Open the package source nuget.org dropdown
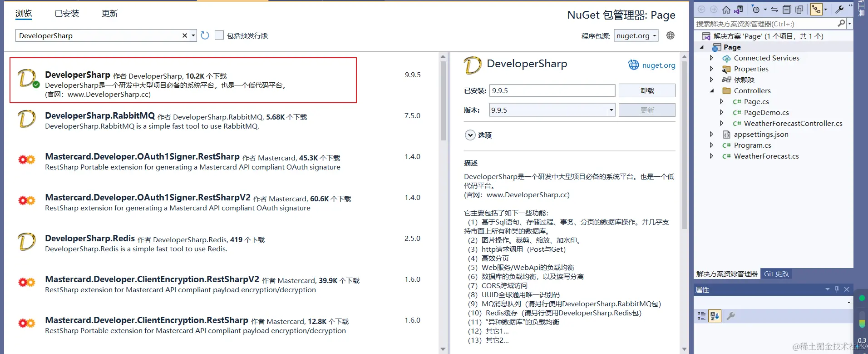 pyautogui.click(x=636, y=35)
